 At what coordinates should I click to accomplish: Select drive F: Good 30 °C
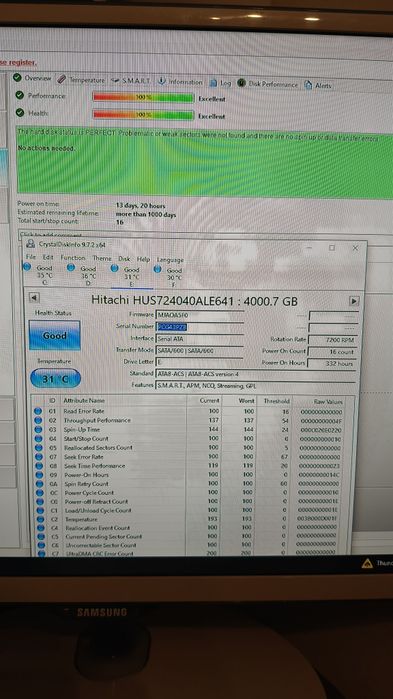pos(169,276)
